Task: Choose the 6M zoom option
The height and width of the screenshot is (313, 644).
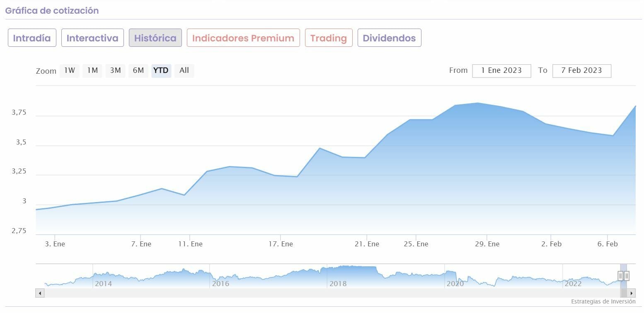Action: tap(138, 70)
